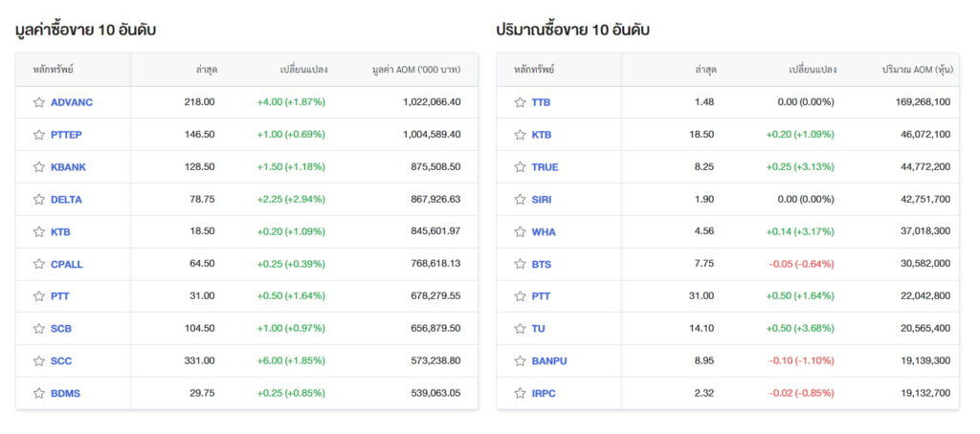Mark SCC as favorite with star

pyautogui.click(x=38, y=361)
